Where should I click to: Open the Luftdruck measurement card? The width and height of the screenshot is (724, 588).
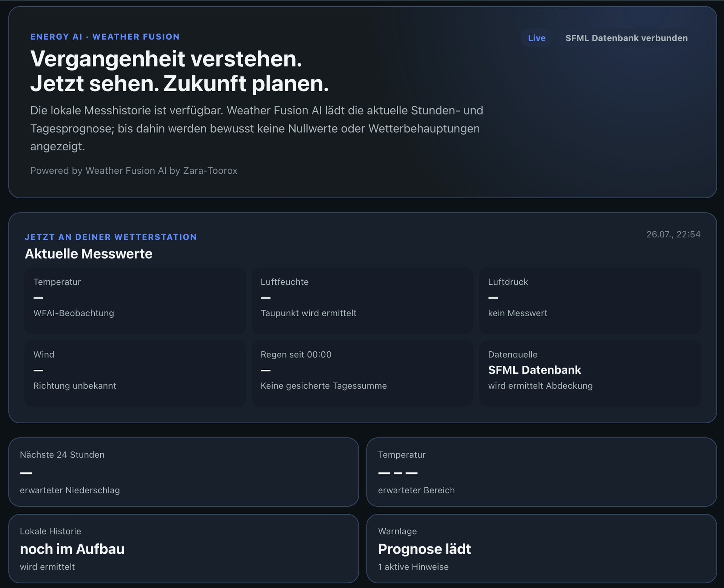click(590, 301)
